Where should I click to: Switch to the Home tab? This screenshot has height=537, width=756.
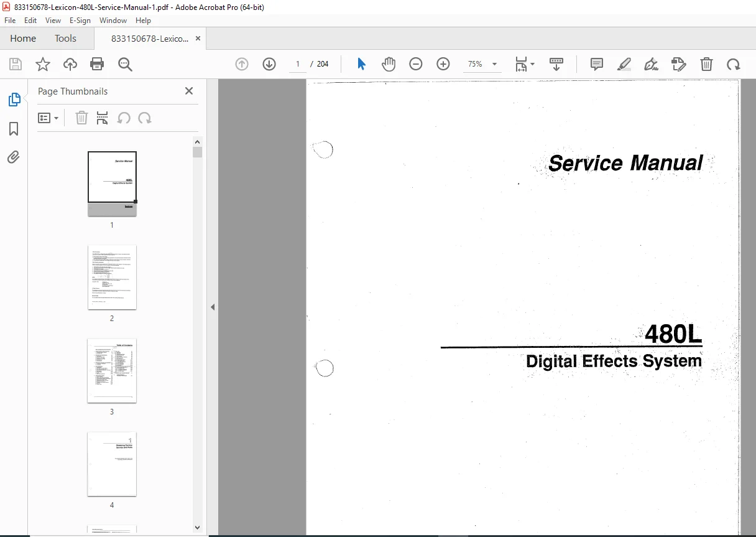(x=23, y=39)
